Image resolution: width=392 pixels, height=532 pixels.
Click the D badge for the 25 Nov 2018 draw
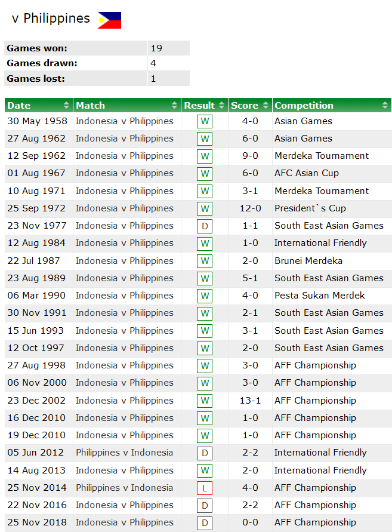click(204, 522)
